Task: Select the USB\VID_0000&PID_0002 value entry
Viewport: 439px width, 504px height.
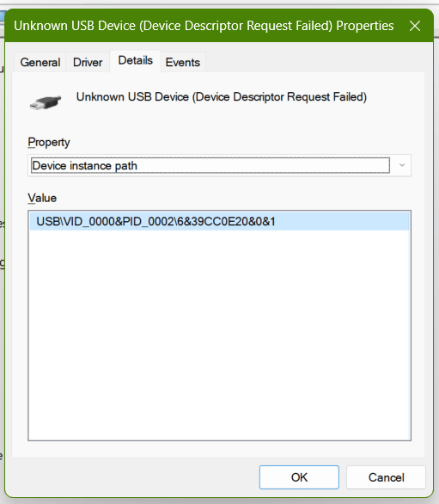Action: point(219,221)
